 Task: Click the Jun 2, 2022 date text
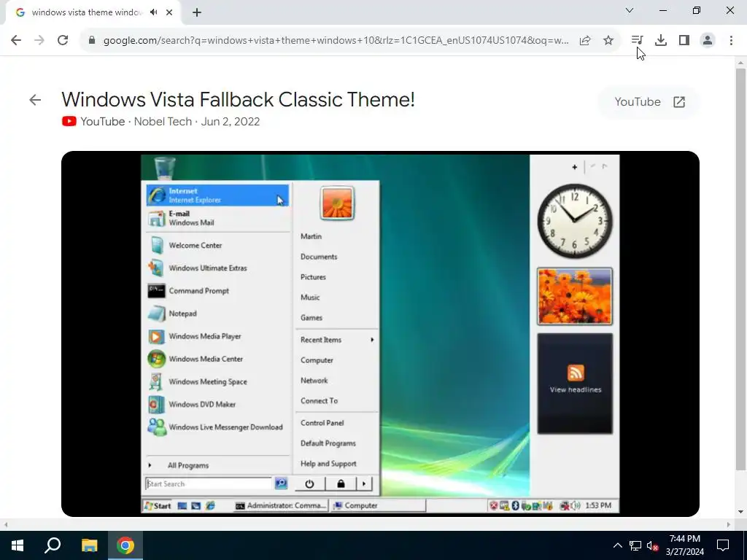point(230,122)
